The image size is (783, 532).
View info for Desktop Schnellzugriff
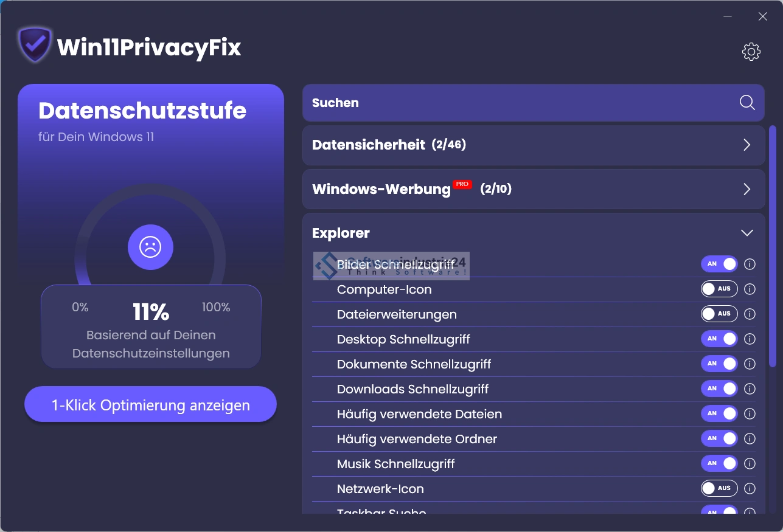[x=750, y=339]
